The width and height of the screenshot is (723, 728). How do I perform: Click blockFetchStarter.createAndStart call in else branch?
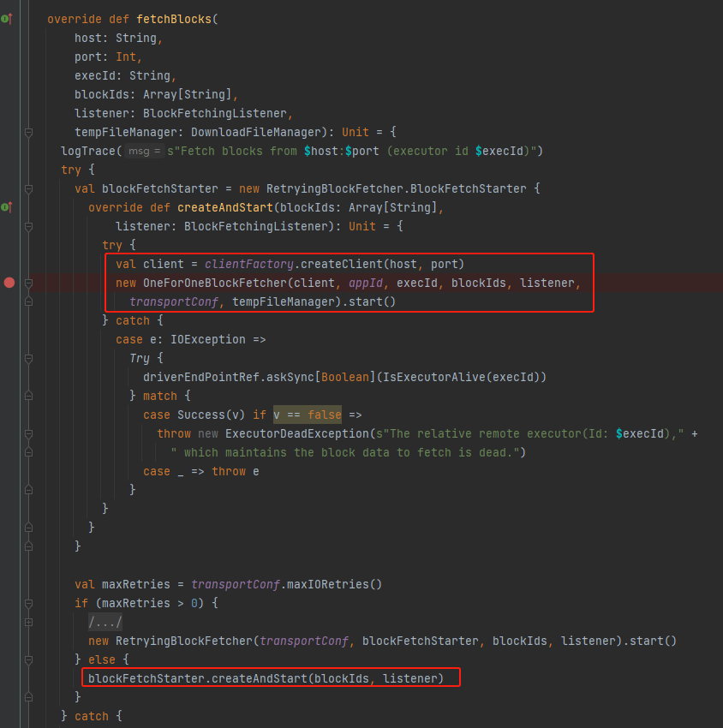tap(266, 678)
